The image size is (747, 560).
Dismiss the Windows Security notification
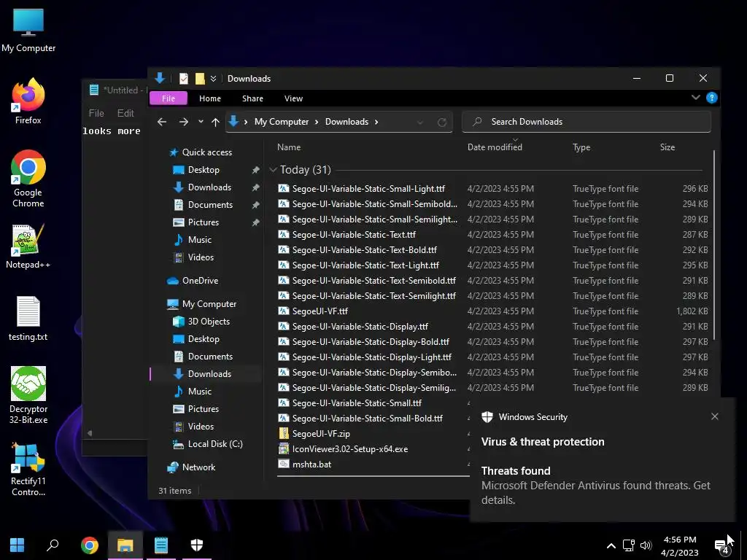coord(715,416)
